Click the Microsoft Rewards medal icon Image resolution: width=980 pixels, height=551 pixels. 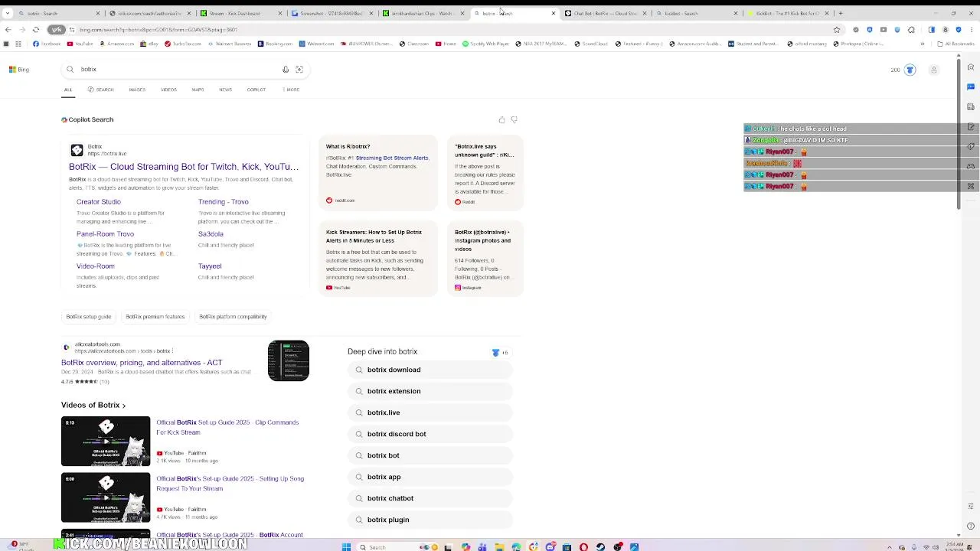point(910,70)
